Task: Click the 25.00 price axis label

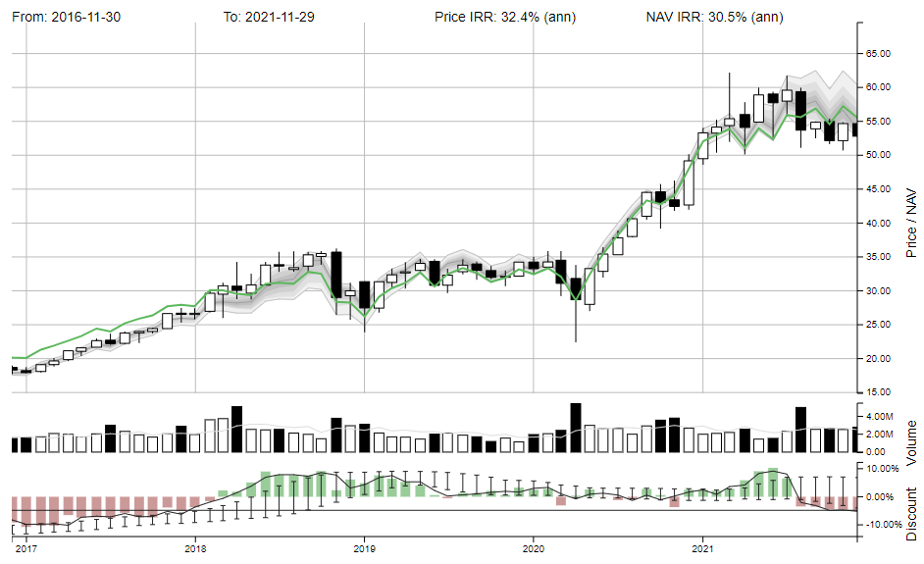Action: tap(878, 325)
